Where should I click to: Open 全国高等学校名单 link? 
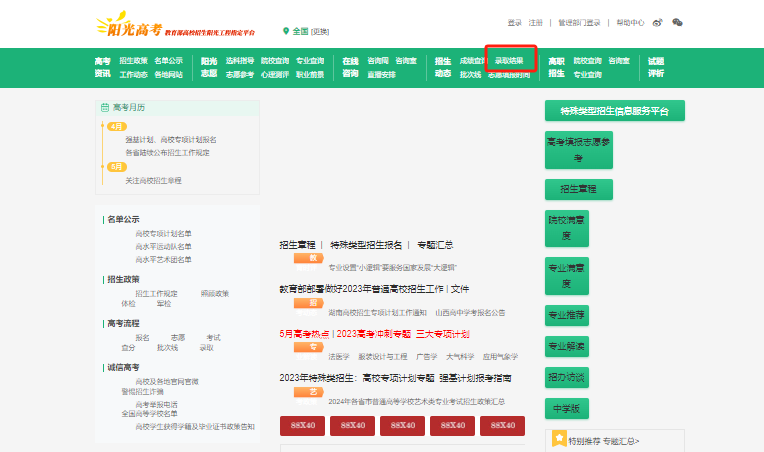pos(149,414)
